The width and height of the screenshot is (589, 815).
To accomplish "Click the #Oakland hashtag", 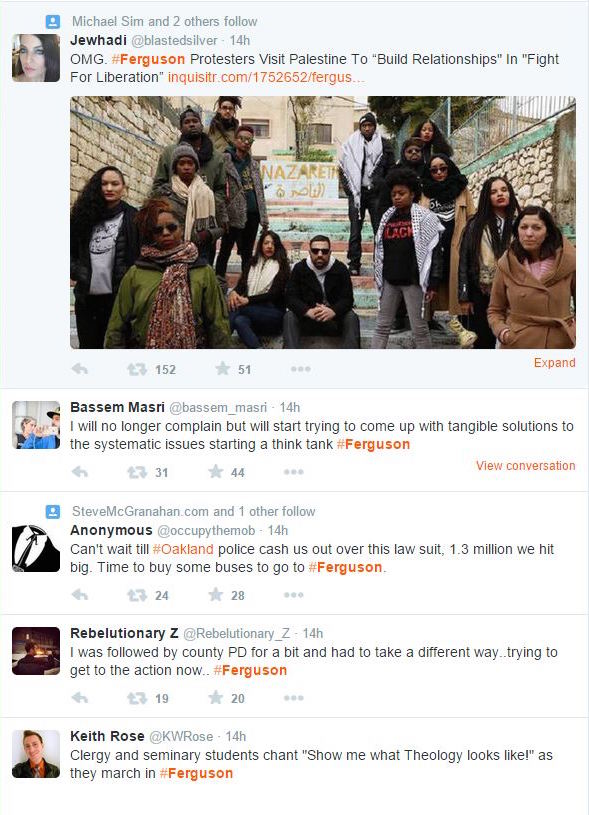I will click(183, 549).
